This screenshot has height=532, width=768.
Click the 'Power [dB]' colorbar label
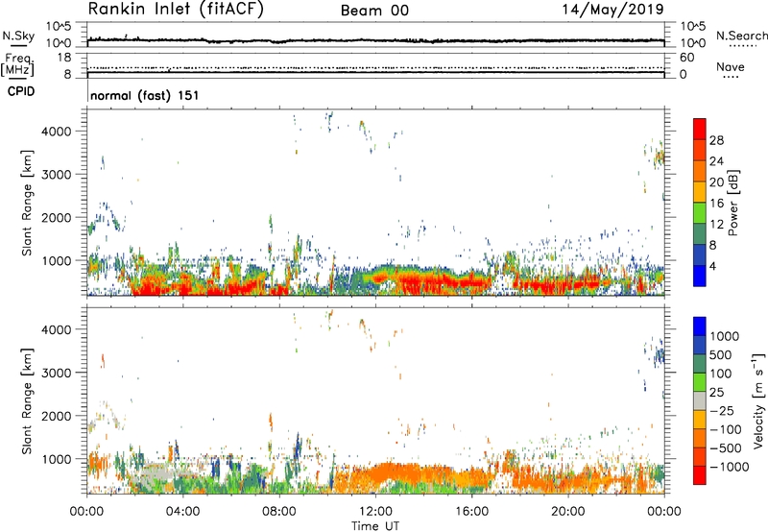pyautogui.click(x=732, y=203)
